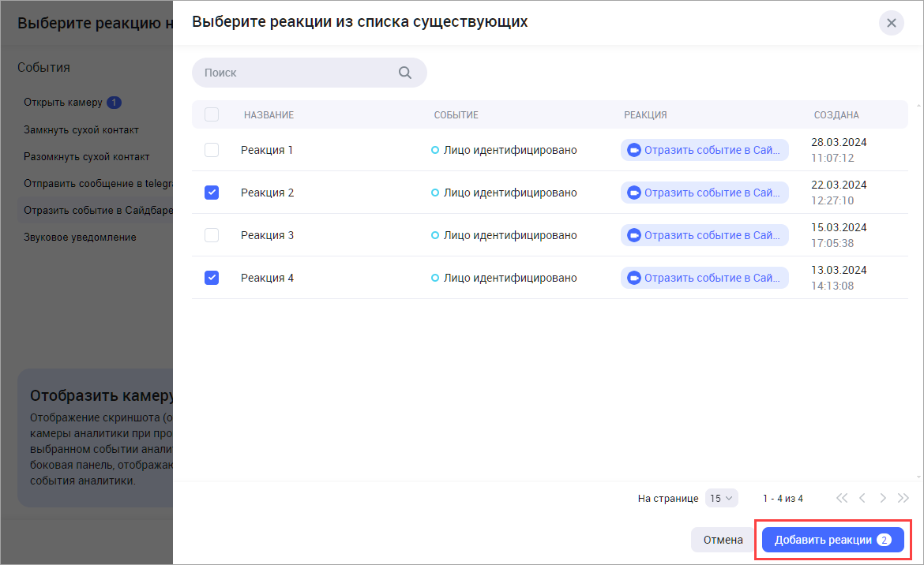This screenshot has width=924, height=565.
Task: Go to the previous page arrow
Action: (x=862, y=498)
